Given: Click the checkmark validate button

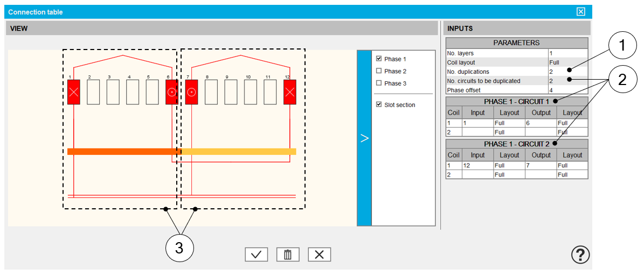Looking at the screenshot, I should click(256, 255).
